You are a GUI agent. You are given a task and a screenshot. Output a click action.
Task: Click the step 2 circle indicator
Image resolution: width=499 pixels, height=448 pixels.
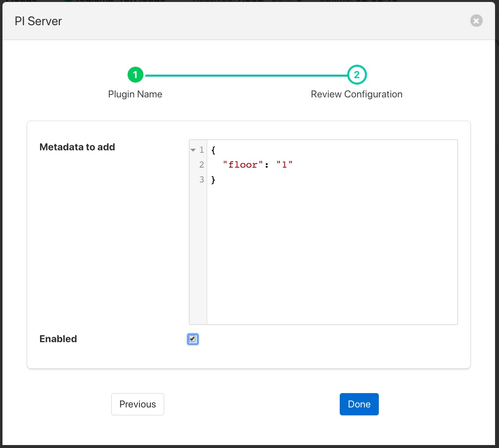click(357, 75)
